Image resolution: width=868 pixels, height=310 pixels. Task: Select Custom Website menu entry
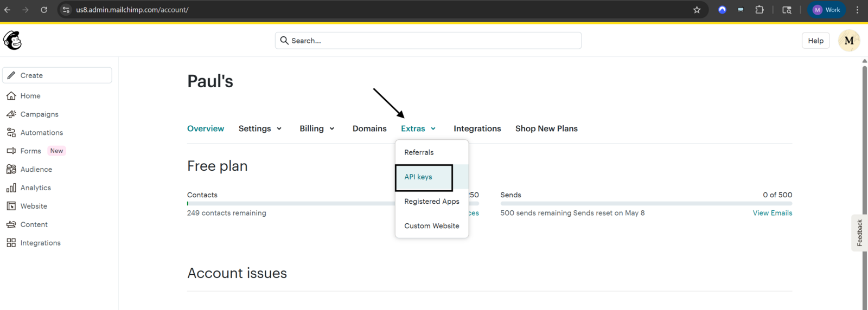(x=432, y=226)
